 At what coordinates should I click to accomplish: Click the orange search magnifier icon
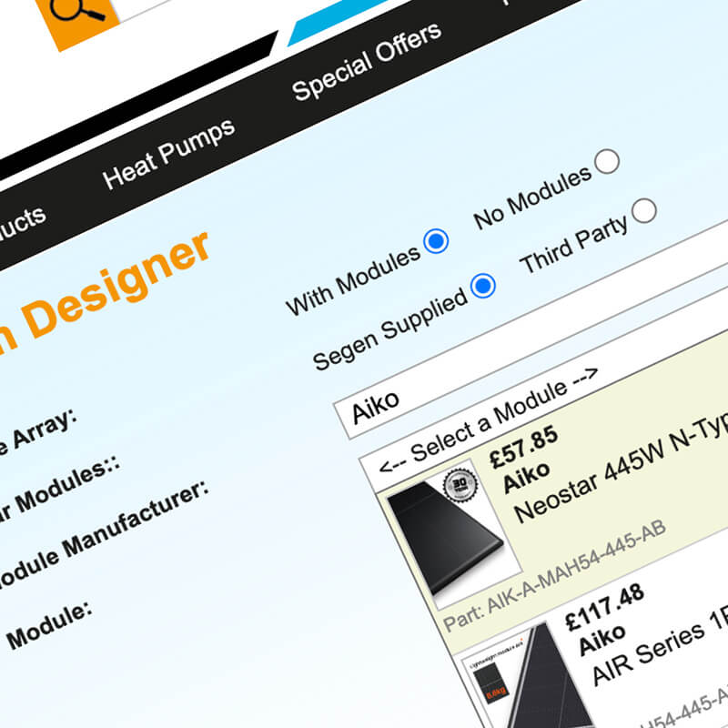pyautogui.click(x=77, y=13)
